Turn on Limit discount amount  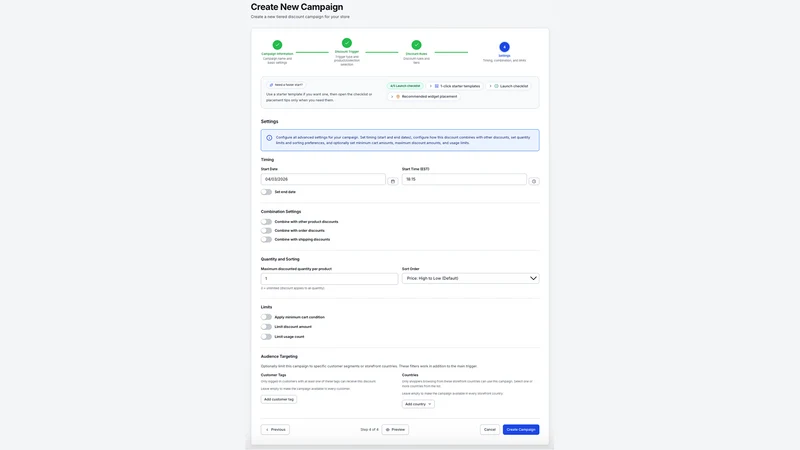(x=266, y=327)
